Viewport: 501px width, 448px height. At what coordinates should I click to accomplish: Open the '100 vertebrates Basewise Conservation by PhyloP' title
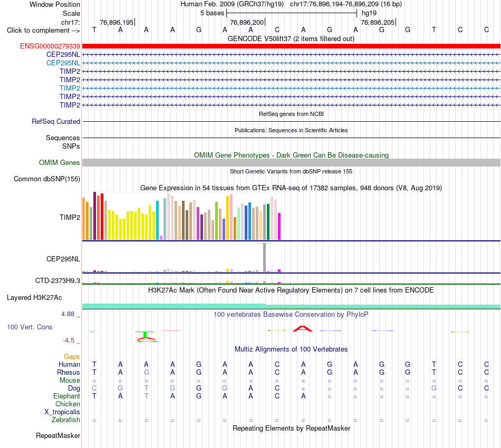(291, 314)
